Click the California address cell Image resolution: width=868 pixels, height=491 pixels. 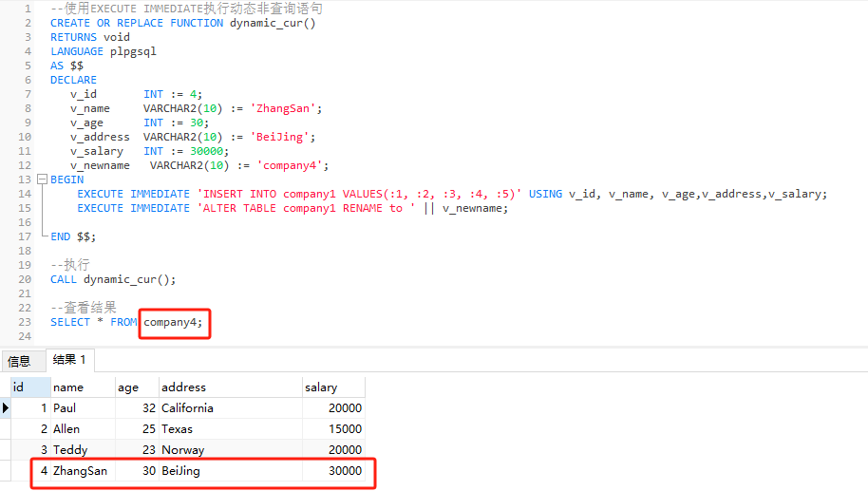(x=231, y=408)
